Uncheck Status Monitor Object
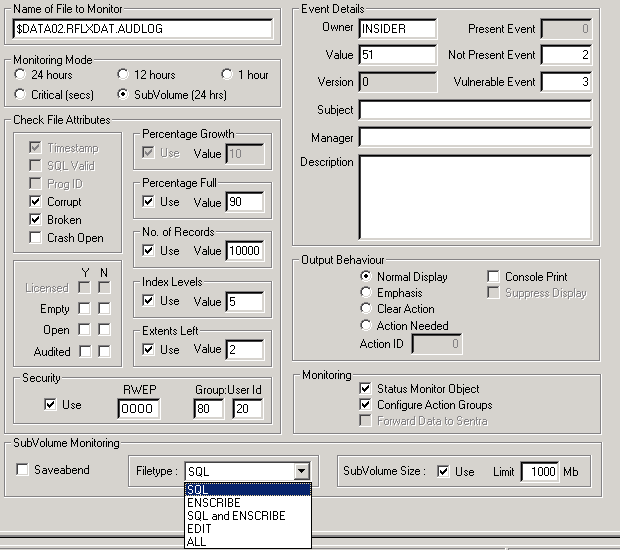 coord(366,389)
